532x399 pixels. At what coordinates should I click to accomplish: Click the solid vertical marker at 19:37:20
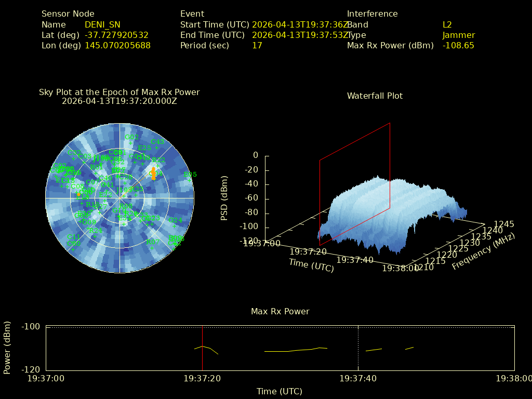pos(202,358)
